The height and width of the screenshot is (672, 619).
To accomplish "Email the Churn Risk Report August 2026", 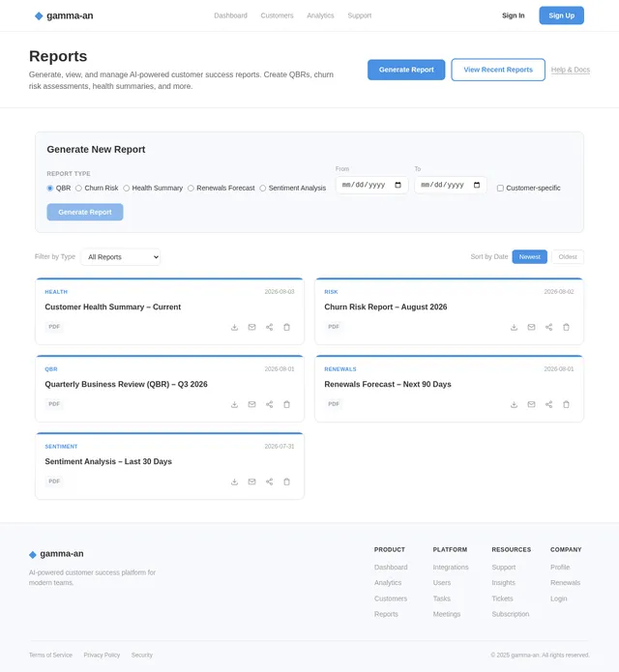I will tap(532, 328).
